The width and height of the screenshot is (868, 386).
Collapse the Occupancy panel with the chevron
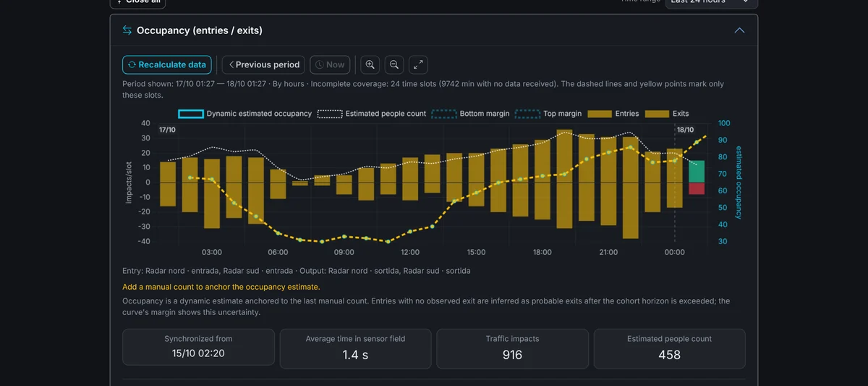tap(739, 30)
